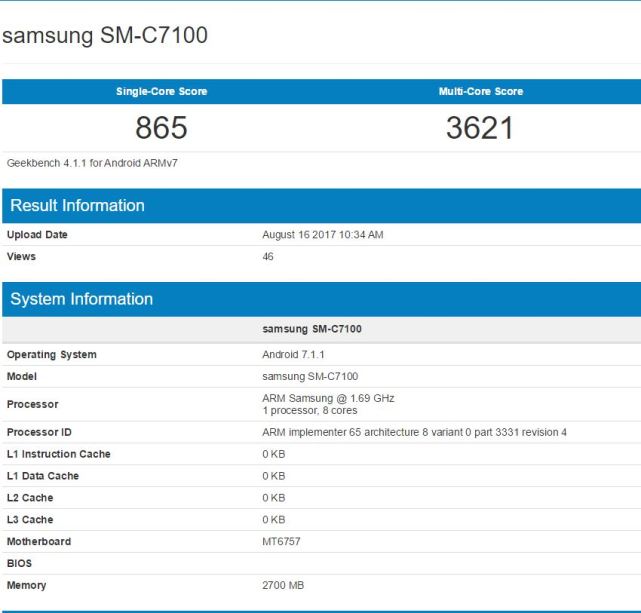This screenshot has height=613, width=641.
Task: Click the Operating System label
Action: click(52, 355)
